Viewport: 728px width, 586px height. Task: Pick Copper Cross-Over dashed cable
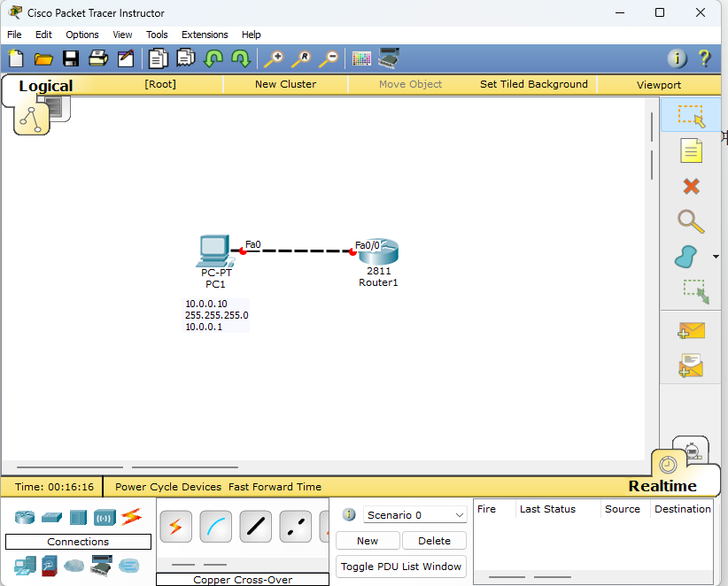296,527
